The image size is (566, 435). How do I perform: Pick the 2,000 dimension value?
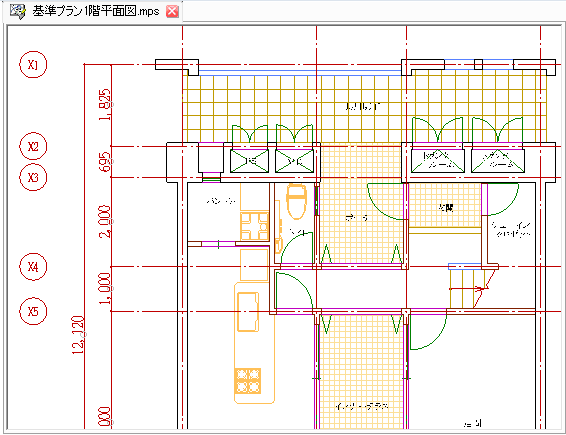click(x=105, y=221)
